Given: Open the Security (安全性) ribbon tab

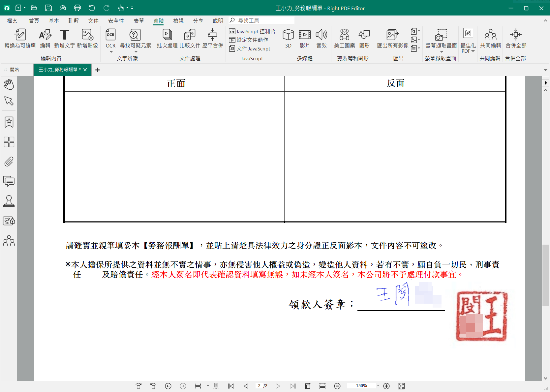Looking at the screenshot, I should pyautogui.click(x=116, y=21).
